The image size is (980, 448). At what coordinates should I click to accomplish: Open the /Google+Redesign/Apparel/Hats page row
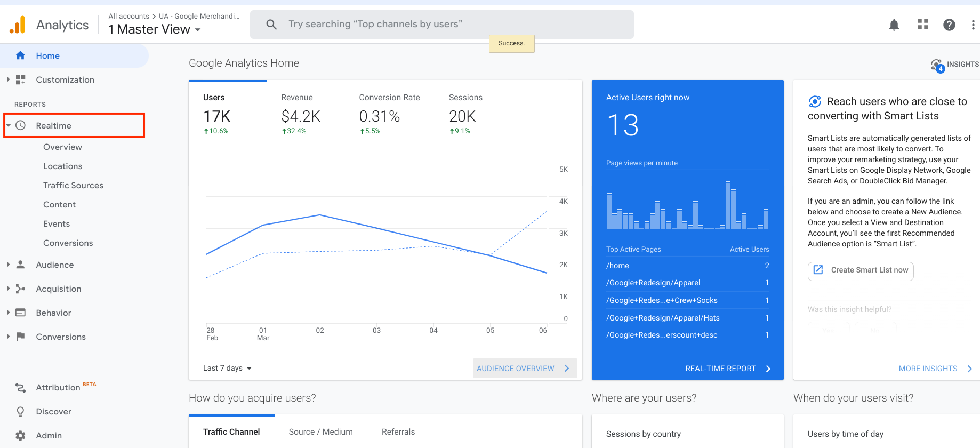click(x=688, y=318)
